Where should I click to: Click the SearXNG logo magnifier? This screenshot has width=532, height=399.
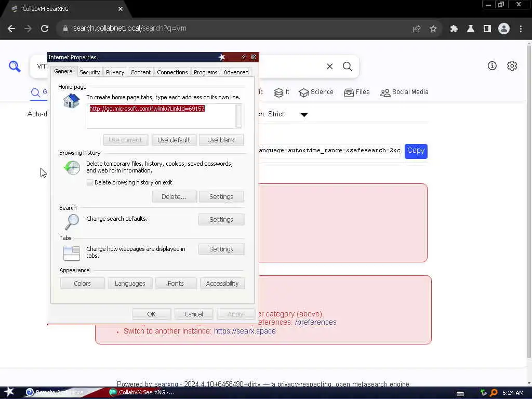pos(15,66)
